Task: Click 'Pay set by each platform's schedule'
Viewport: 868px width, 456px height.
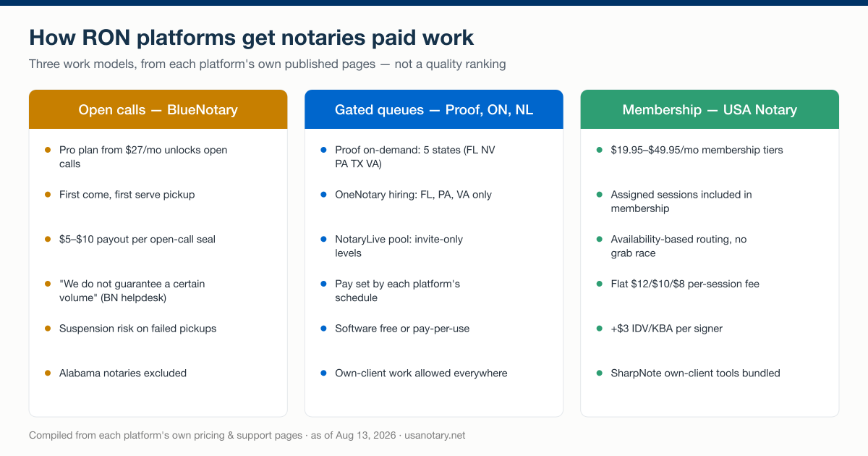Action: point(398,291)
